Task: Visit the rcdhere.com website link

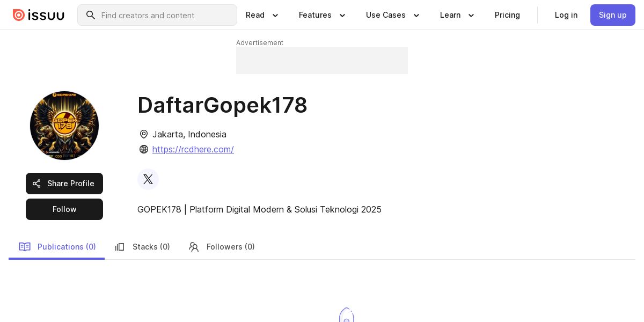Action: pyautogui.click(x=193, y=149)
